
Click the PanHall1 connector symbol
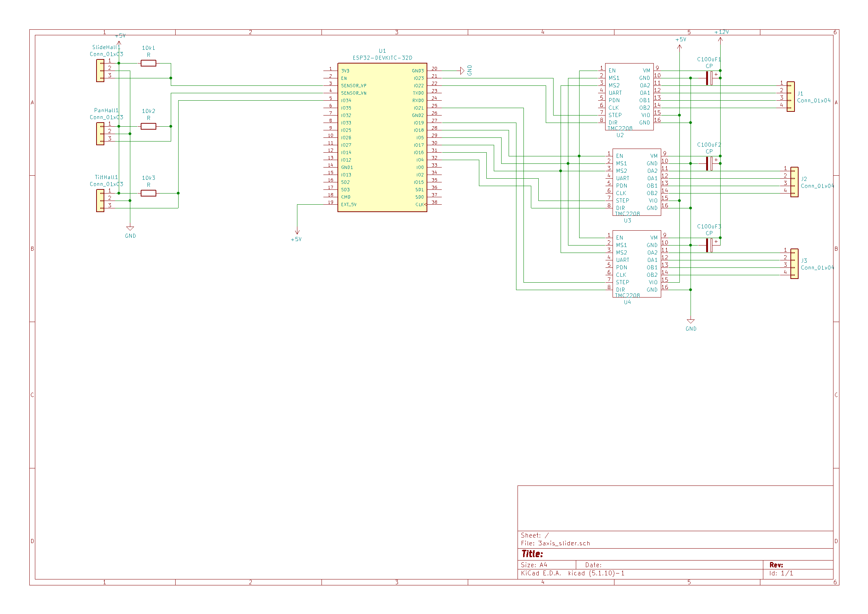[x=100, y=134]
